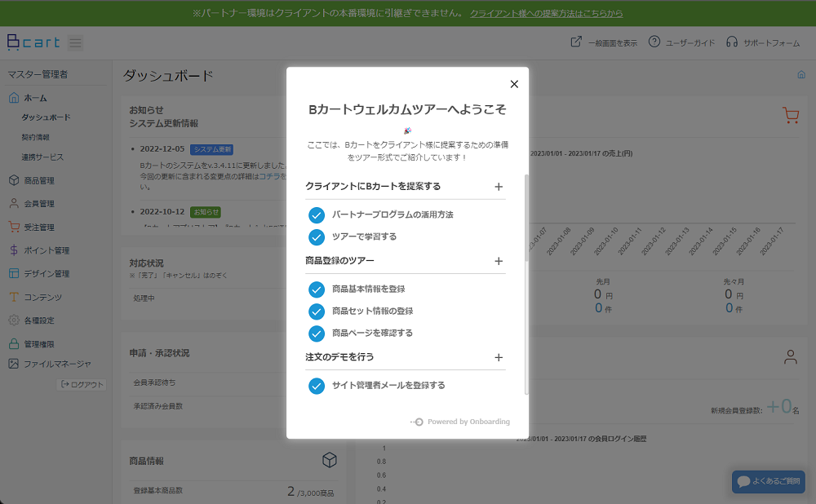
Task: Click 商品管理 box icon
Action: pyautogui.click(x=14, y=180)
